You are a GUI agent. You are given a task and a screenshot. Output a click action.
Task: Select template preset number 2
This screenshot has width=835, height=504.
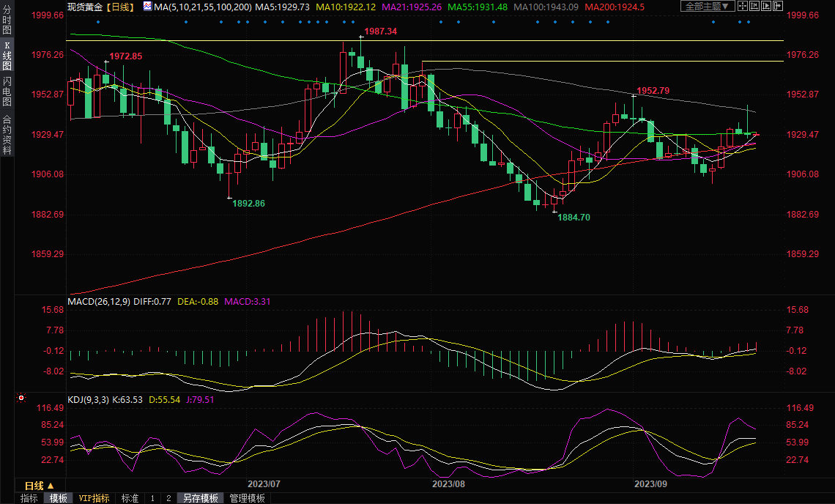(x=168, y=498)
